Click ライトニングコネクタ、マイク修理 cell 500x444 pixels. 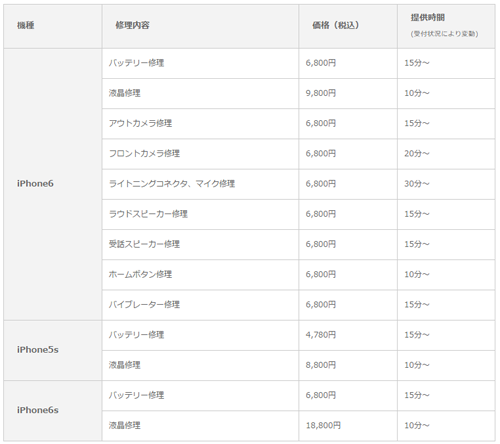click(x=200, y=184)
